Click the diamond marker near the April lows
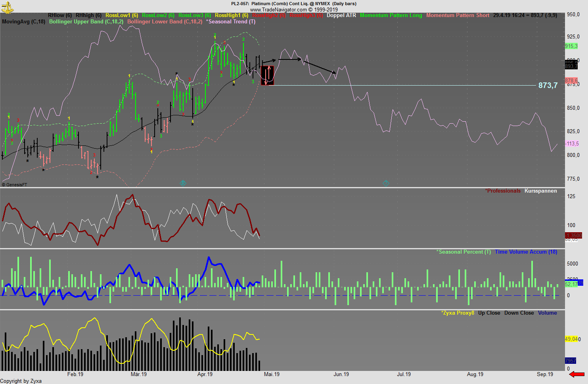 (183, 183)
